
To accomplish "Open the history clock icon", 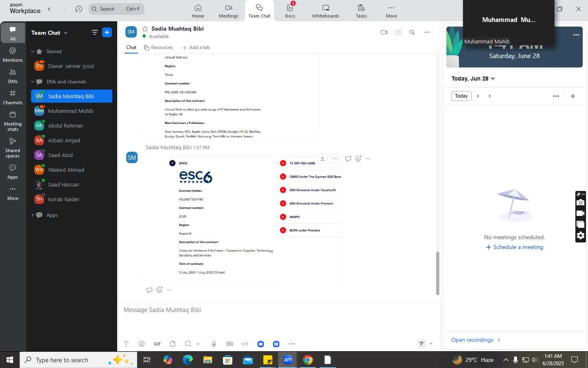I will [x=79, y=9].
